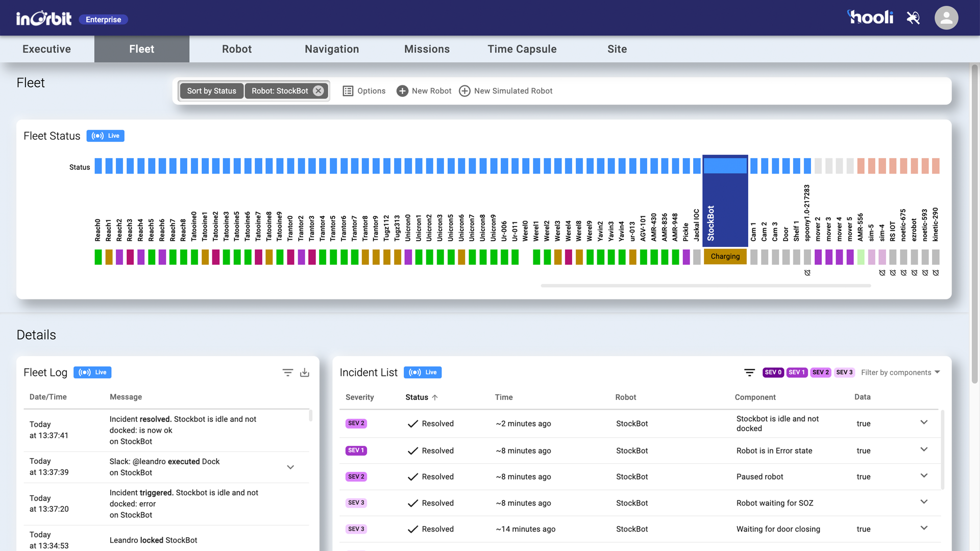Viewport: 980px width, 551px height.
Task: Click New Robot plus icon
Action: pos(402,91)
